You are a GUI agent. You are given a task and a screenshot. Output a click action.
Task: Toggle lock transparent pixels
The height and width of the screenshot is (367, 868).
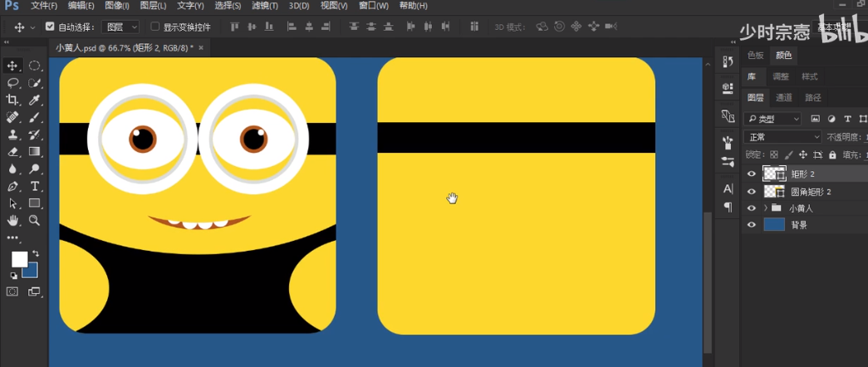(774, 155)
